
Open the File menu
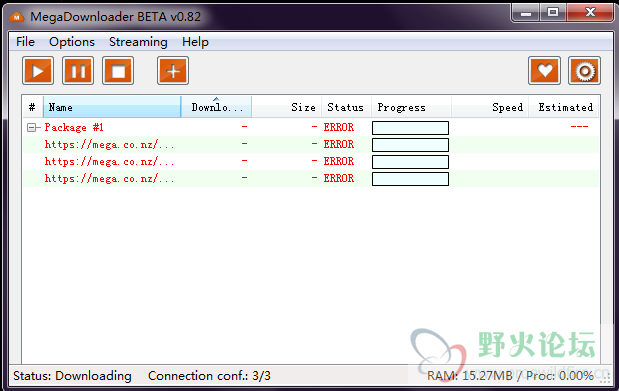(x=25, y=42)
